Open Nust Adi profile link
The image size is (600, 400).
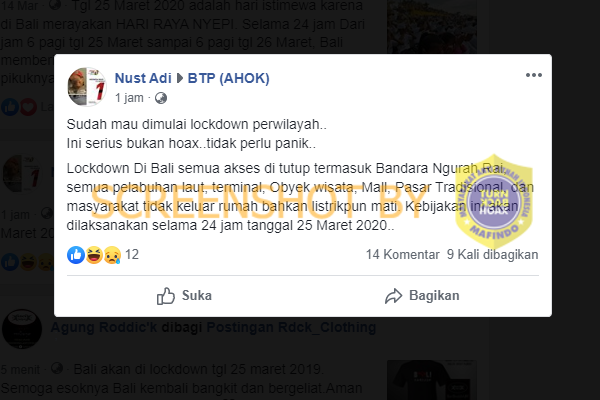point(143,78)
